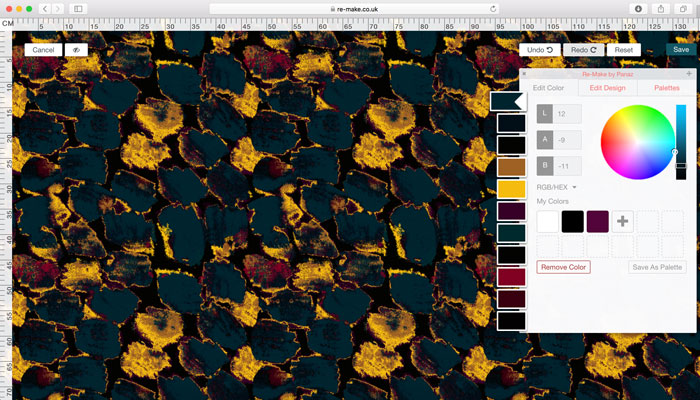Click the L value input field
The height and width of the screenshot is (400, 700).
pyautogui.click(x=567, y=115)
